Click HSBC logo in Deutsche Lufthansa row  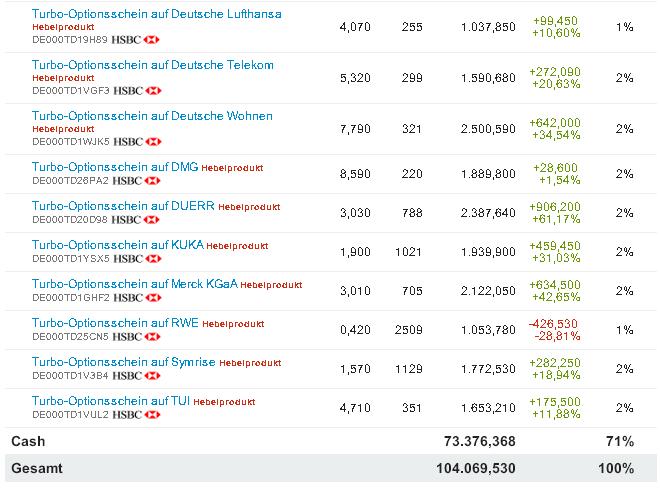tap(136, 39)
